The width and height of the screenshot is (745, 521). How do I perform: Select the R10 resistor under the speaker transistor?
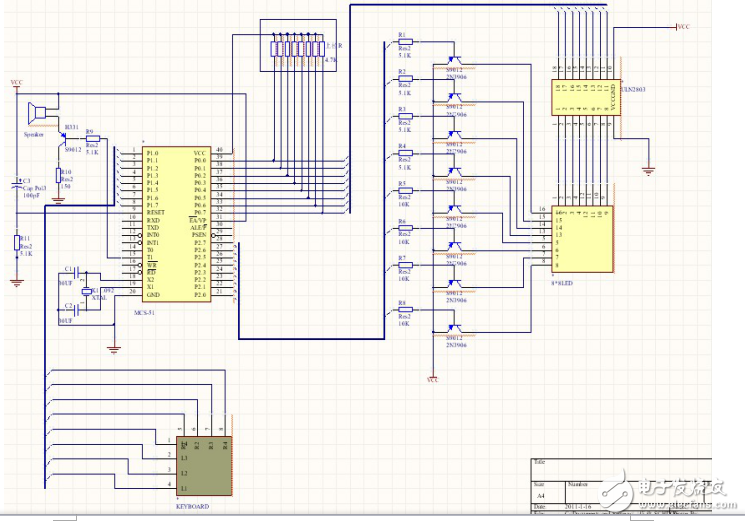tap(58, 174)
